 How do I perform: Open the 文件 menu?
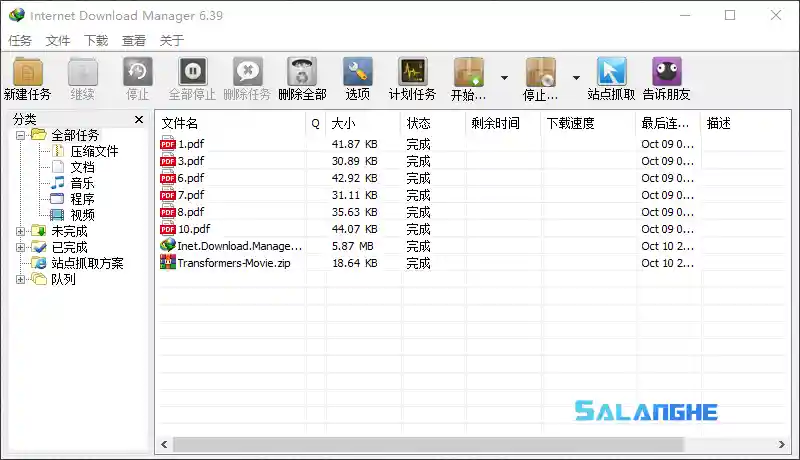58,40
